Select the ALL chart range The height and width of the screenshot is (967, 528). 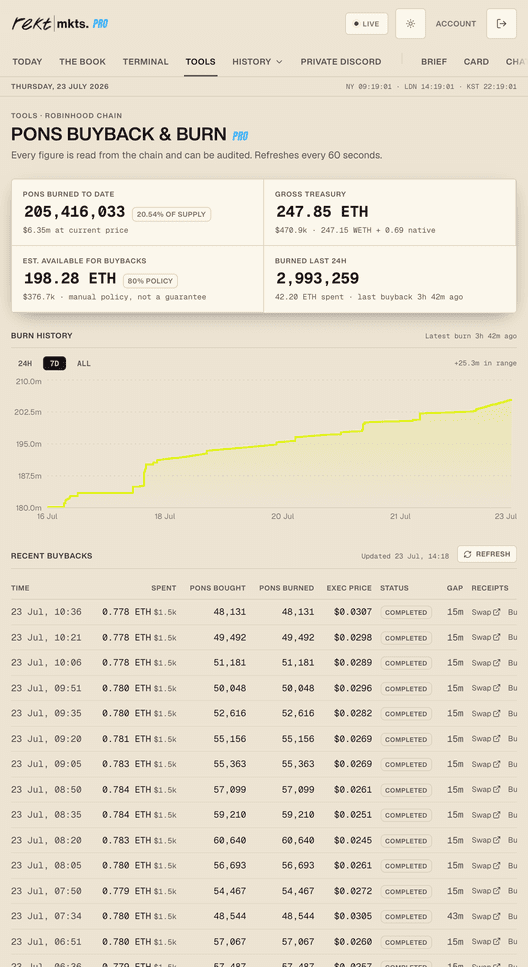tap(84, 363)
